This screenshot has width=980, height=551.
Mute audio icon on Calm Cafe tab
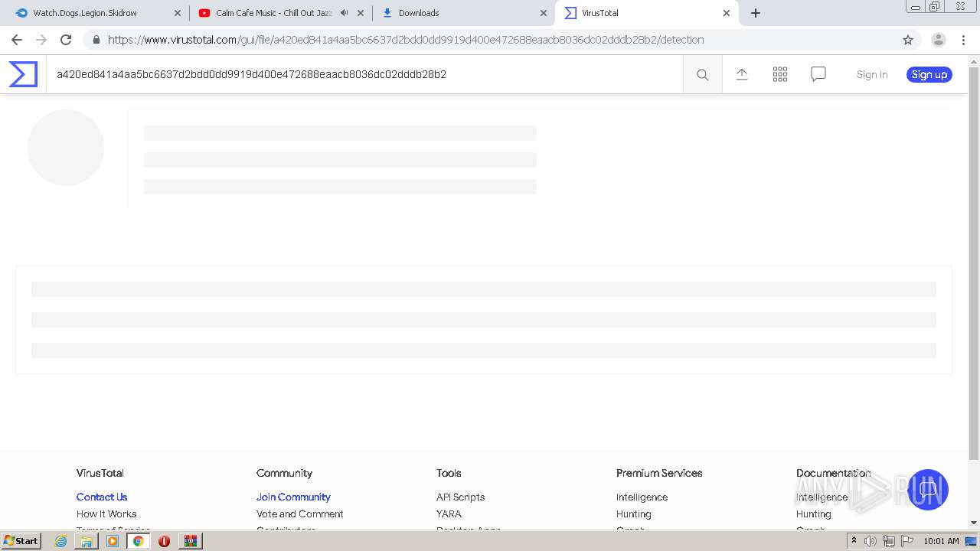tap(344, 13)
